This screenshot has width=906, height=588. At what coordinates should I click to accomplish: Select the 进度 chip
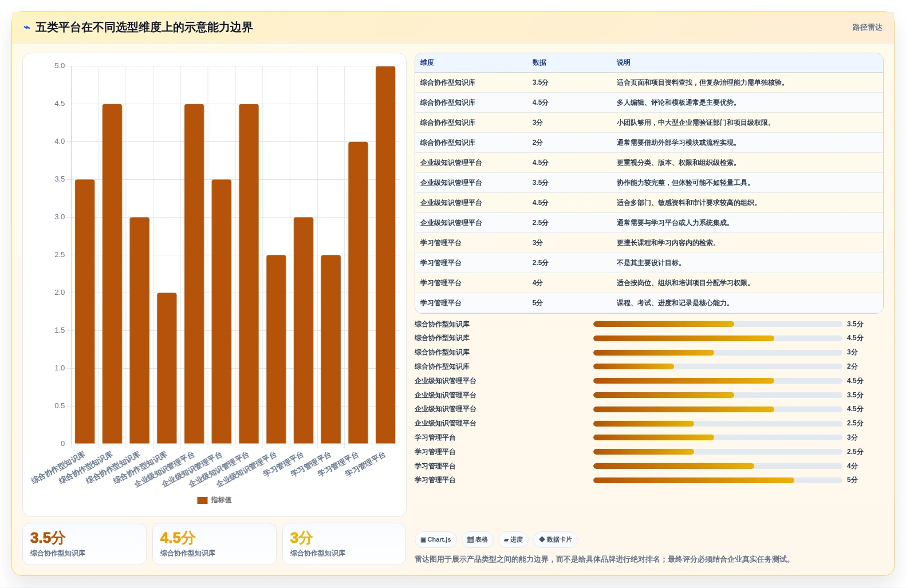click(513, 539)
